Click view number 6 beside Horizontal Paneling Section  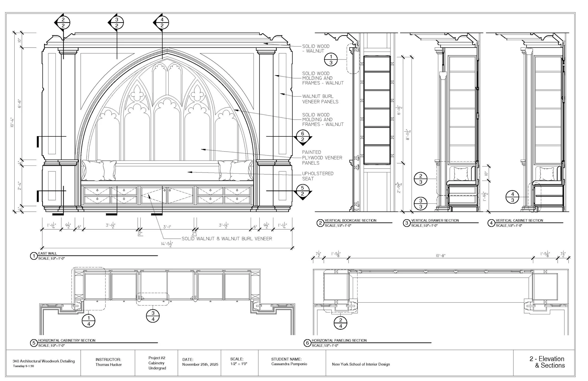click(307, 343)
